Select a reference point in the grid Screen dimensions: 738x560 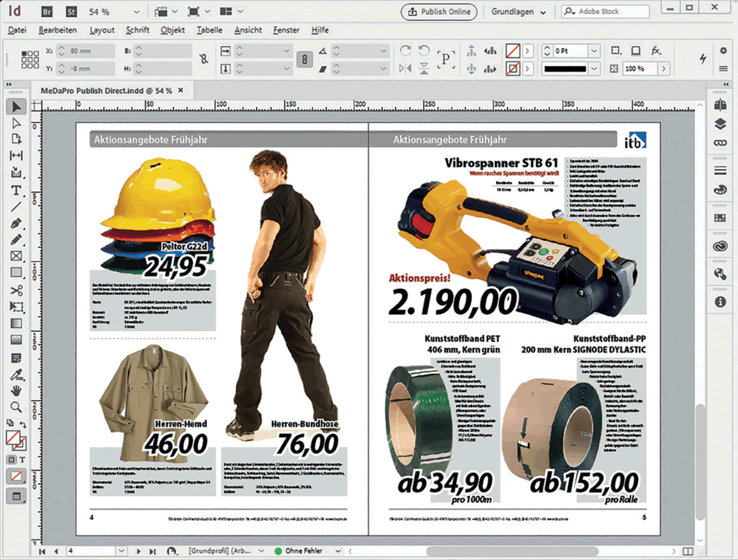[30, 60]
